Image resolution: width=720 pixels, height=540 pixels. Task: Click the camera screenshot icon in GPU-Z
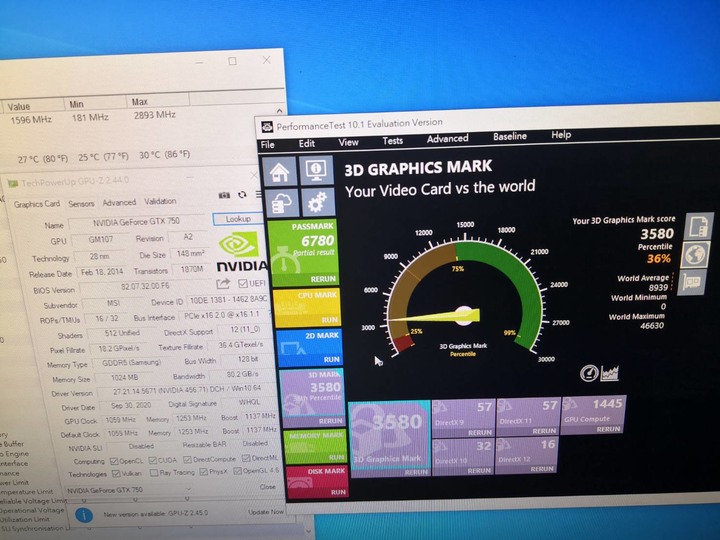click(x=224, y=195)
